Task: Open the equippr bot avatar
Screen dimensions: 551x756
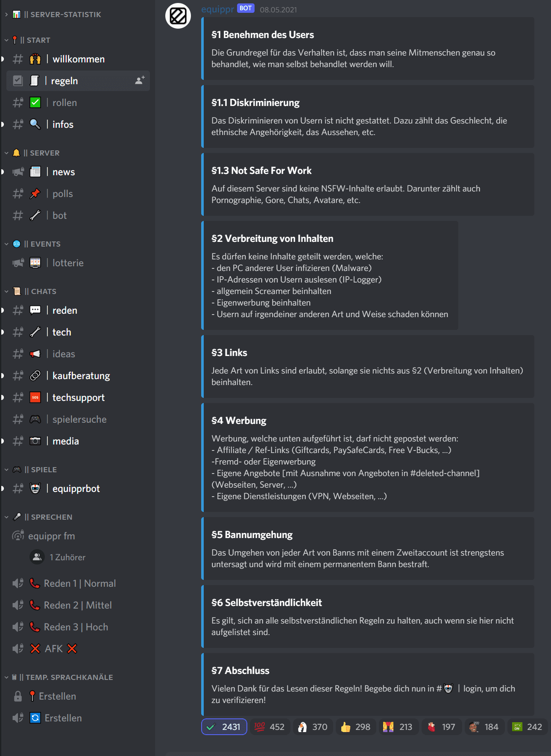Action: point(178,16)
